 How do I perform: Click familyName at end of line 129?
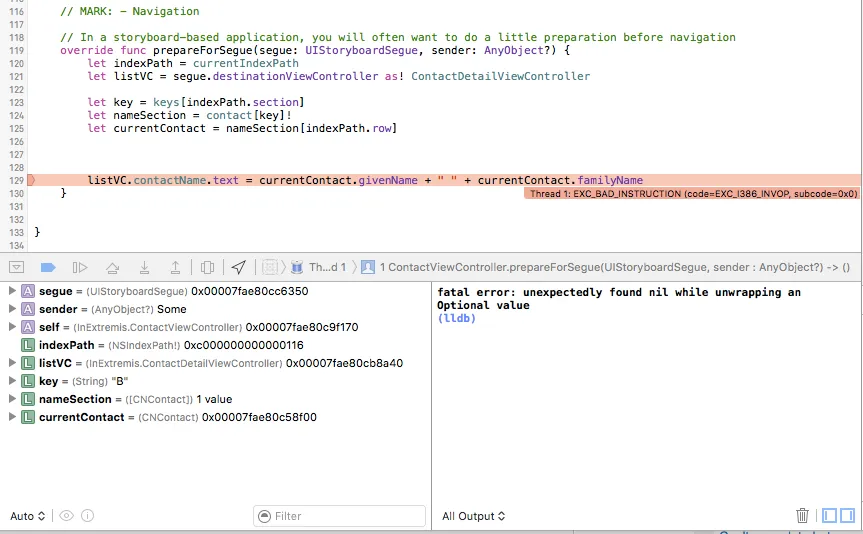pyautogui.click(x=610, y=180)
